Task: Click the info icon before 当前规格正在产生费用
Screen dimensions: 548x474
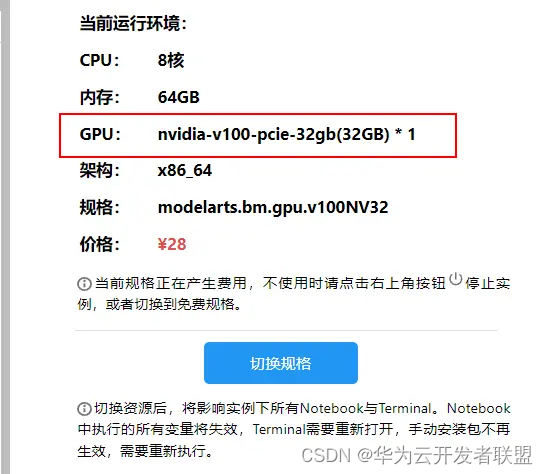Action: tap(84, 283)
